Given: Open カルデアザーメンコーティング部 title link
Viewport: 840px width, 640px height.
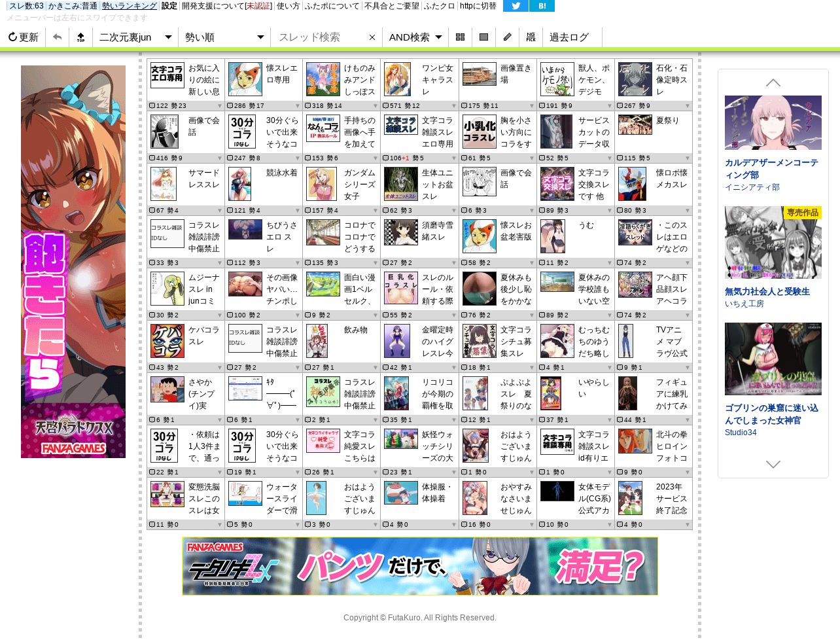Looking at the screenshot, I should pyautogui.click(x=771, y=169).
